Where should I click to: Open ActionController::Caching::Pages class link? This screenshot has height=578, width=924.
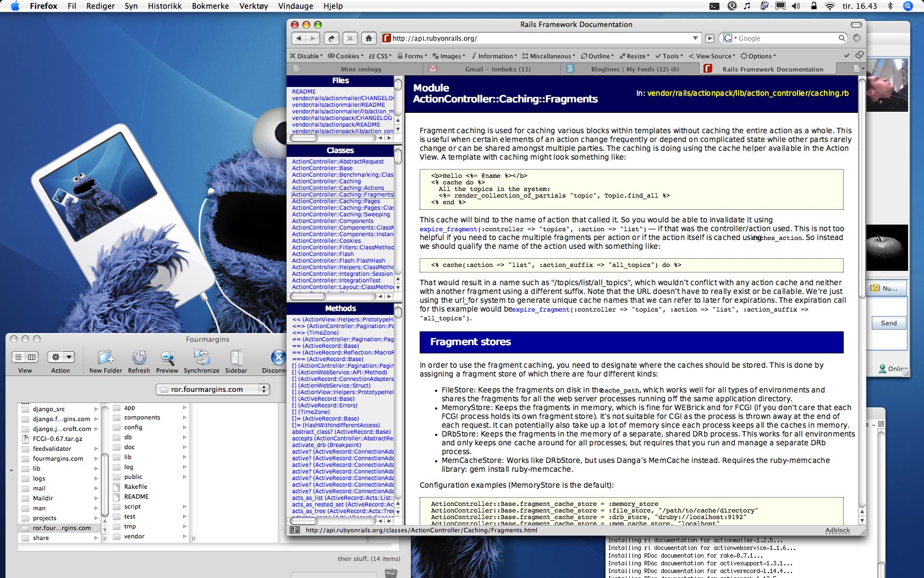point(336,201)
